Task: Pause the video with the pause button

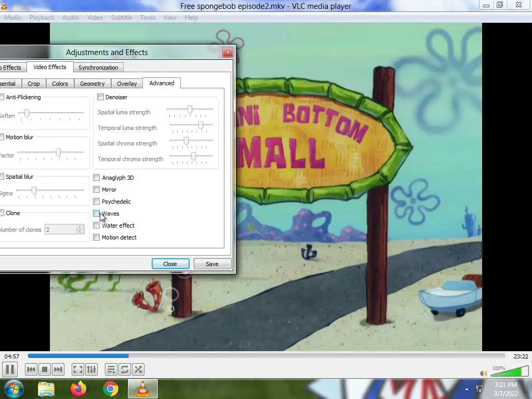Action: pyautogui.click(x=10, y=369)
